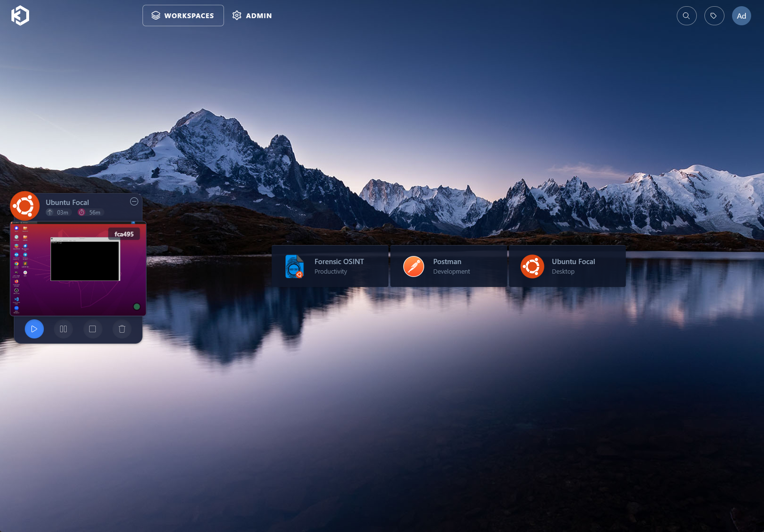This screenshot has height=532, width=764.
Task: Pause the running Ubuntu Focal session
Action: point(64,329)
